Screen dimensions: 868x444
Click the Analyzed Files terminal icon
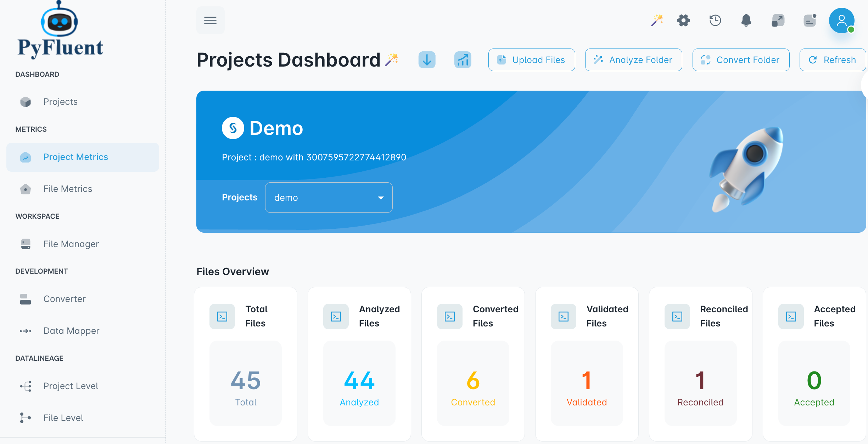click(336, 317)
